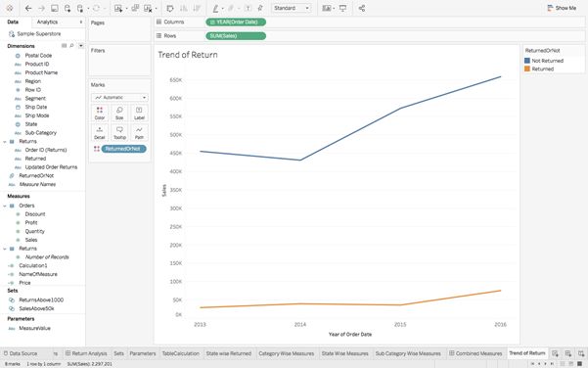Click the new worksheet icon at bottom

[555, 353]
